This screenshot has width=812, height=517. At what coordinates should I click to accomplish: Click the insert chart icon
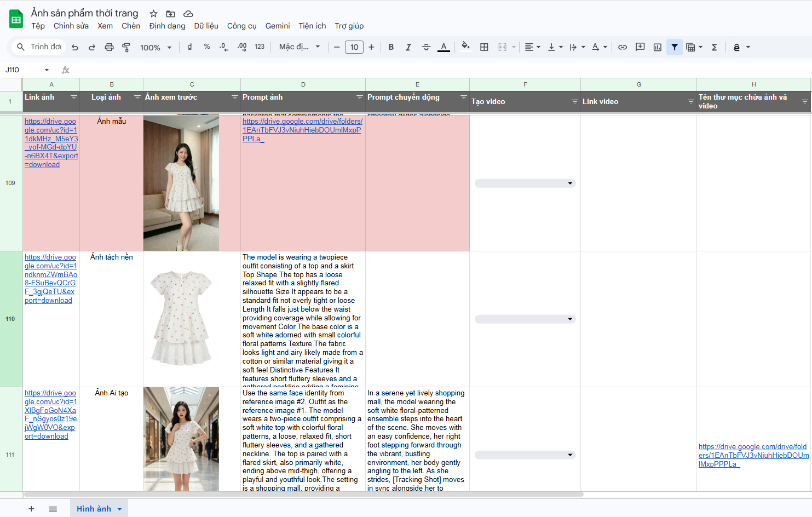pos(658,47)
